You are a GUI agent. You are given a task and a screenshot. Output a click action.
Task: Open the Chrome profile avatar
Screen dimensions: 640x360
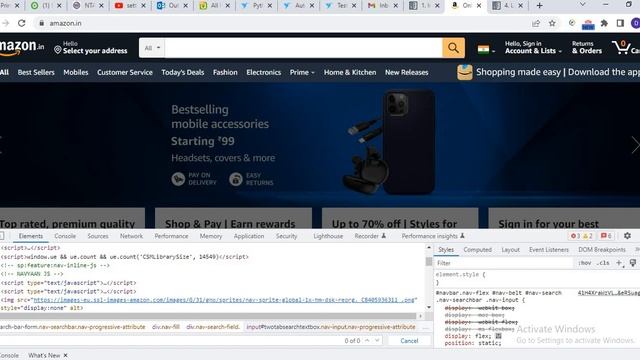click(636, 23)
